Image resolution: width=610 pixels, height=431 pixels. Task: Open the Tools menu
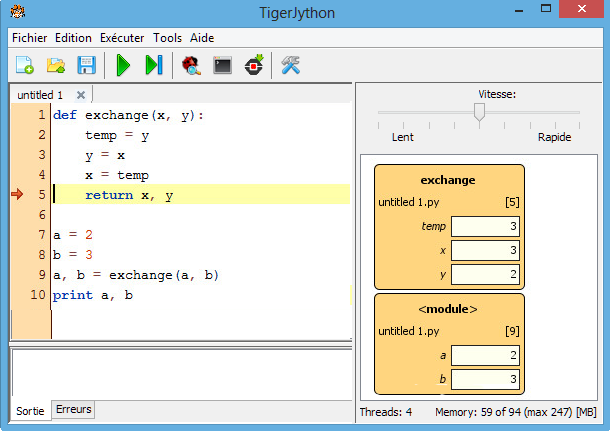click(x=167, y=38)
